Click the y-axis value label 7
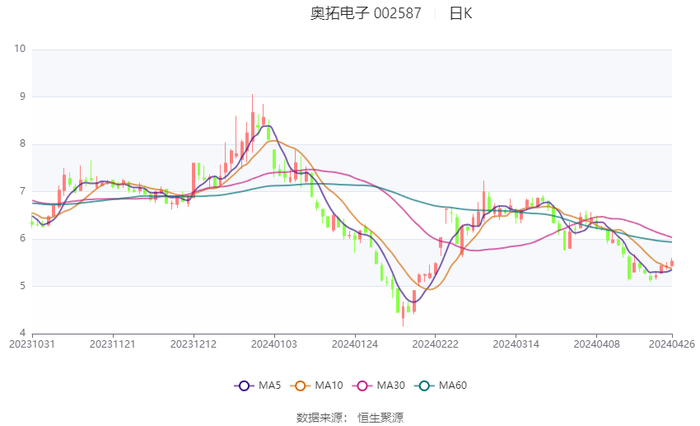This screenshot has width=700, height=426. coord(22,191)
